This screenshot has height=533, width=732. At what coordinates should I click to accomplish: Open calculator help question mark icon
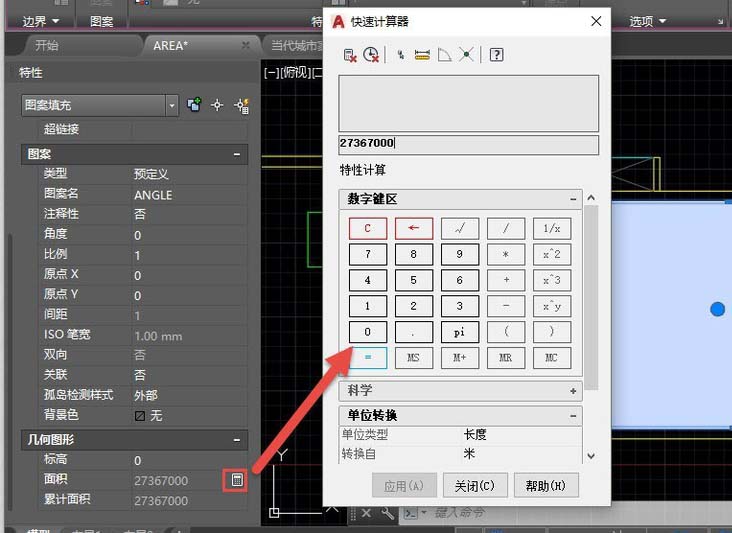click(496, 55)
